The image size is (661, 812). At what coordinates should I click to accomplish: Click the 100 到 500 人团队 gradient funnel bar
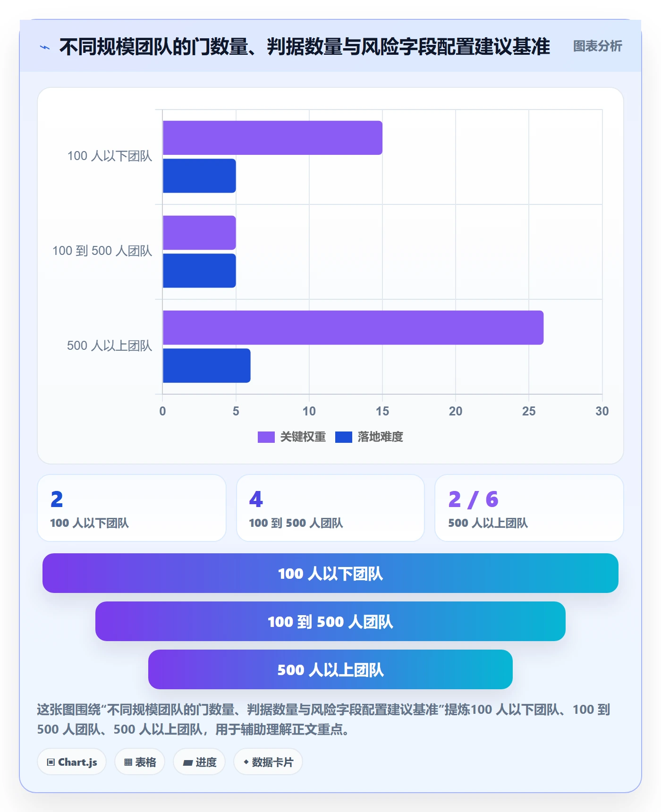(x=330, y=621)
